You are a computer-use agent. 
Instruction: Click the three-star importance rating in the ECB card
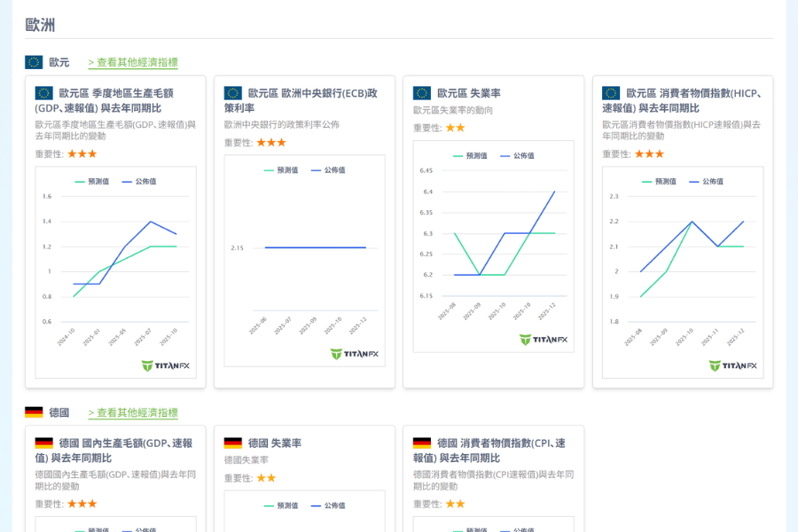tap(271, 142)
